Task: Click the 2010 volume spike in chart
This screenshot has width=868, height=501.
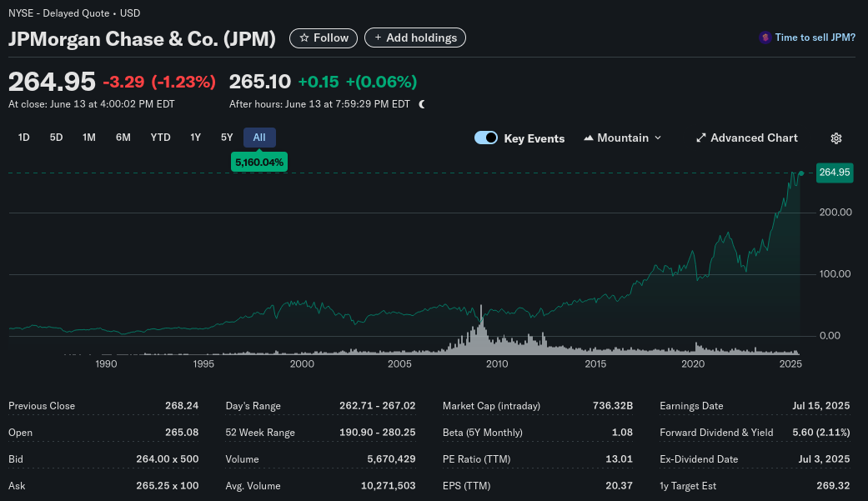Action: (481, 329)
